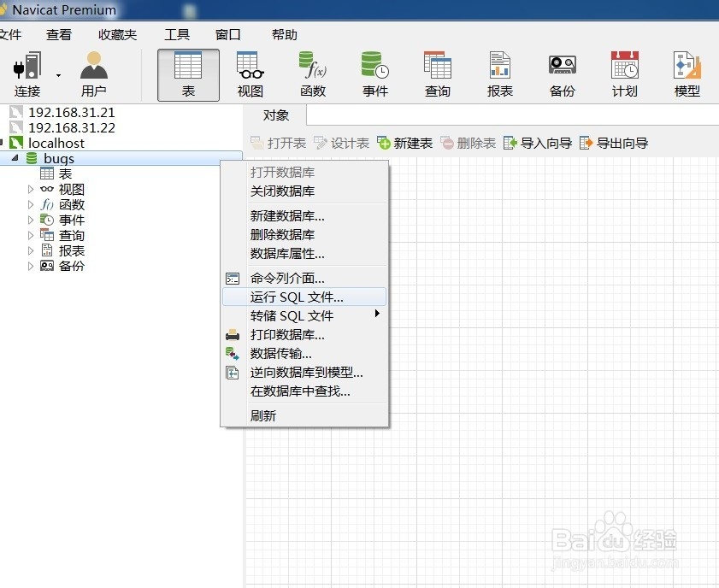Click the 新建表 button
The image size is (719, 588).
[x=404, y=143]
